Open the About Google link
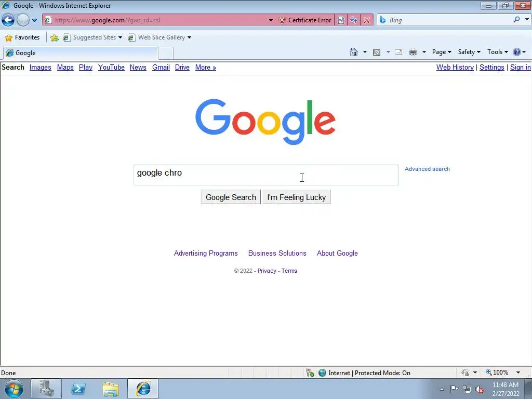Screen dimensions: 532x399 [337, 253]
